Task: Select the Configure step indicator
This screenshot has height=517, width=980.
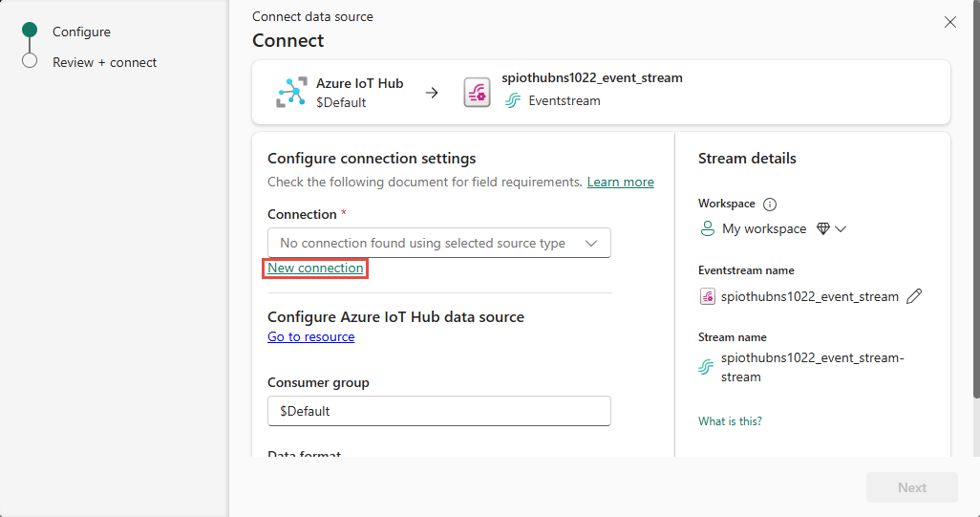Action: point(30,31)
